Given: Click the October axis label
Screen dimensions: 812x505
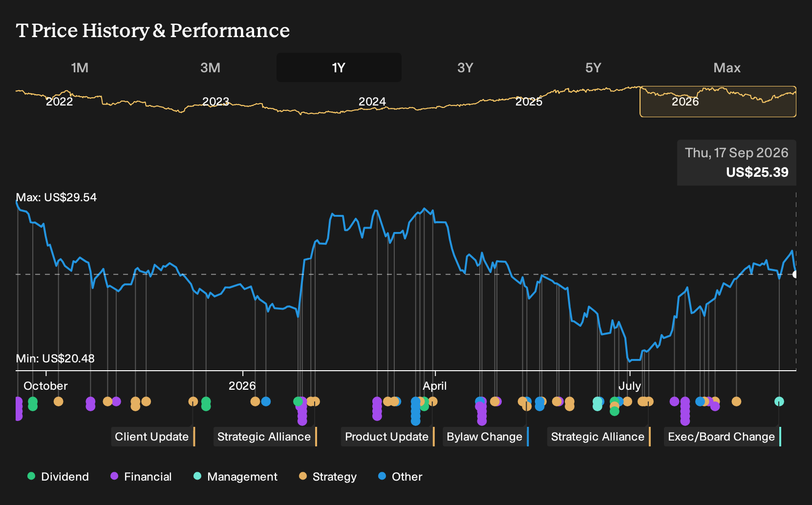Looking at the screenshot, I should (x=45, y=386).
